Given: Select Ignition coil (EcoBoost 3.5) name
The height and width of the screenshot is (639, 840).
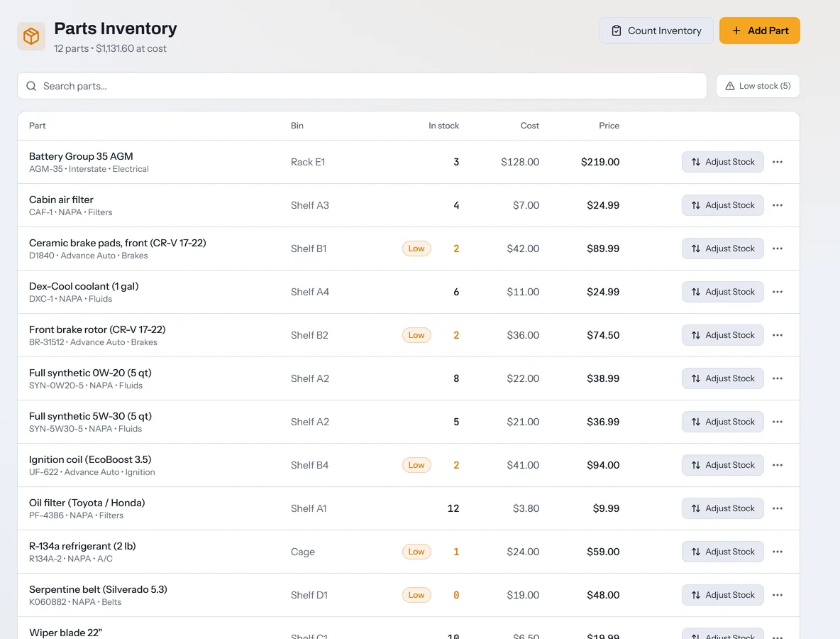Looking at the screenshot, I should [x=90, y=459].
